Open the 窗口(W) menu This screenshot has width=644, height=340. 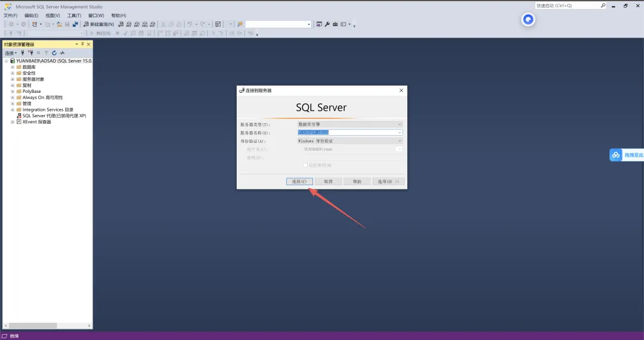pyautogui.click(x=96, y=15)
